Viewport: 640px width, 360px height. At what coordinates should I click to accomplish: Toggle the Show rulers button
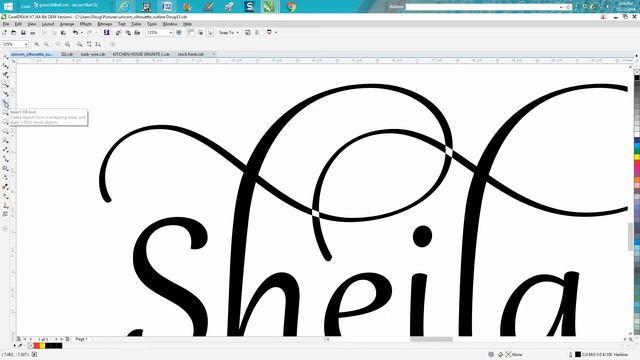[x=191, y=32]
